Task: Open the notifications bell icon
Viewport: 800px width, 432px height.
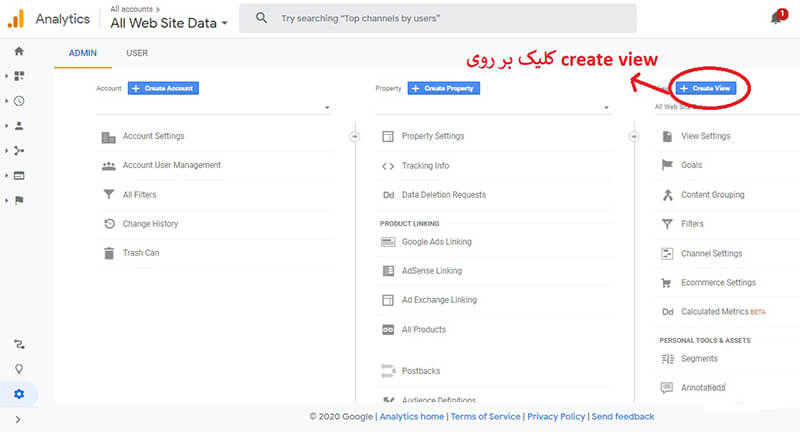Action: click(776, 18)
